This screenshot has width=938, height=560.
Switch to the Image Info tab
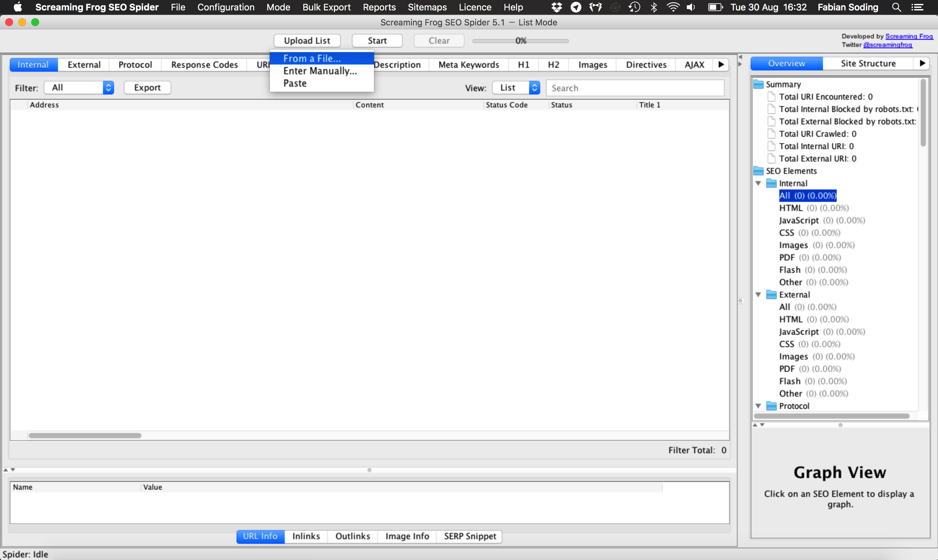point(407,536)
